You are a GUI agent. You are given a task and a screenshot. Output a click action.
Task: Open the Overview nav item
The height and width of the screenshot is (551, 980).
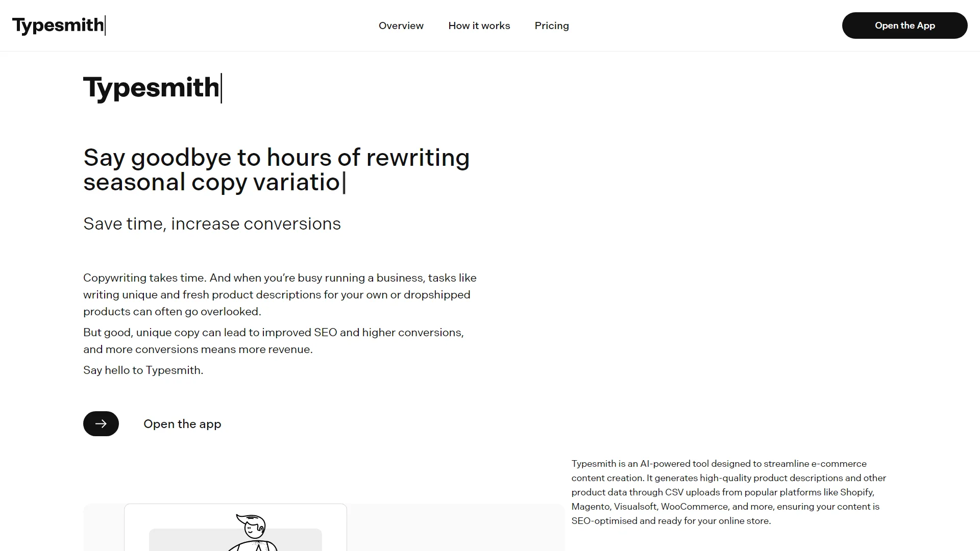[401, 26]
